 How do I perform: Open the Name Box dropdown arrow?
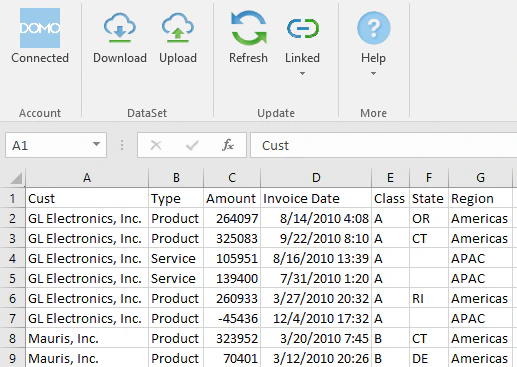(x=96, y=144)
